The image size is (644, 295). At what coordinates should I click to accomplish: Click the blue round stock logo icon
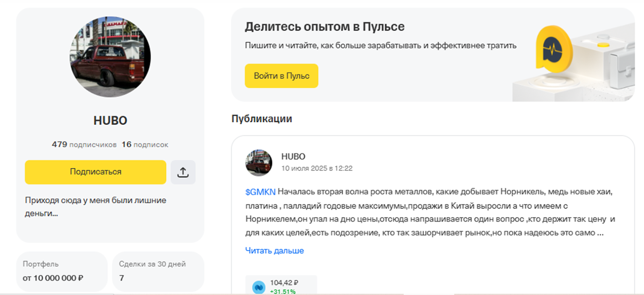tap(258, 287)
